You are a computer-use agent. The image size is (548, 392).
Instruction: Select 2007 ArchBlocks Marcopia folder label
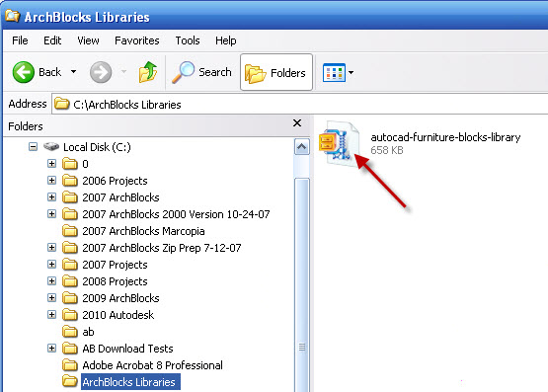143,231
